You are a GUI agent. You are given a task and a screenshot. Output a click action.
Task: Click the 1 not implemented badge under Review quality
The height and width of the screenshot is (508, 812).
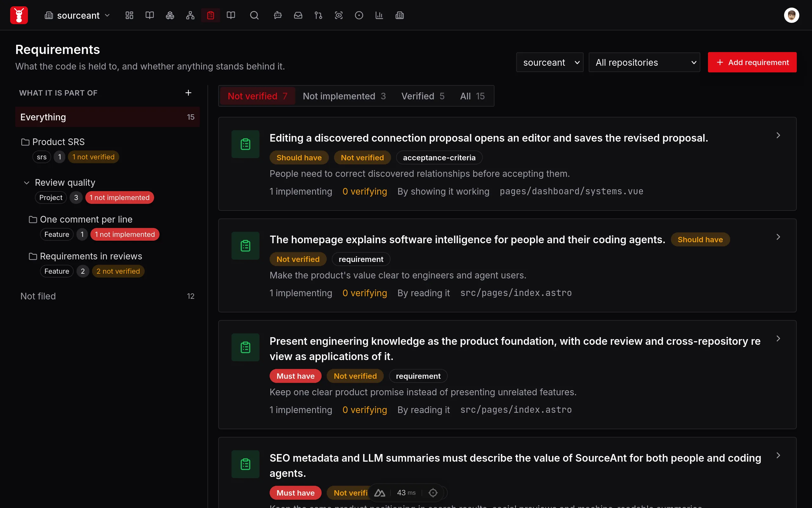[x=120, y=197]
